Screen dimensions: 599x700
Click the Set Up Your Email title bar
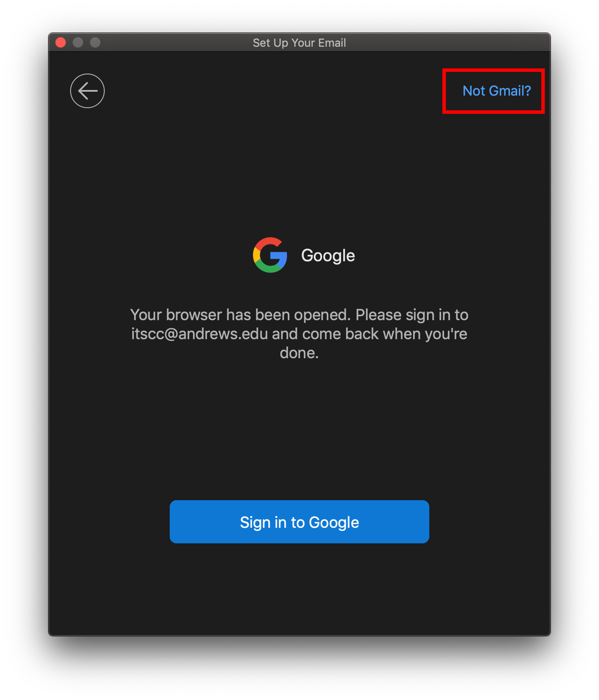click(299, 43)
